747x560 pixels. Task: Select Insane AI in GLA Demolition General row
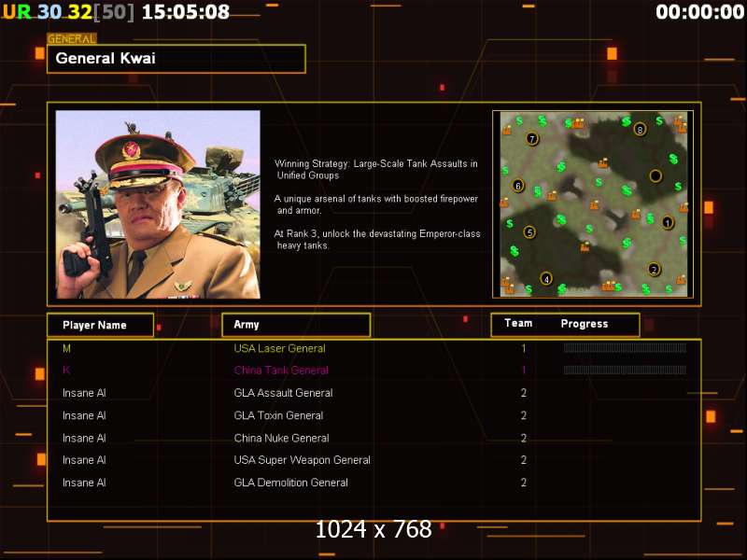[84, 483]
